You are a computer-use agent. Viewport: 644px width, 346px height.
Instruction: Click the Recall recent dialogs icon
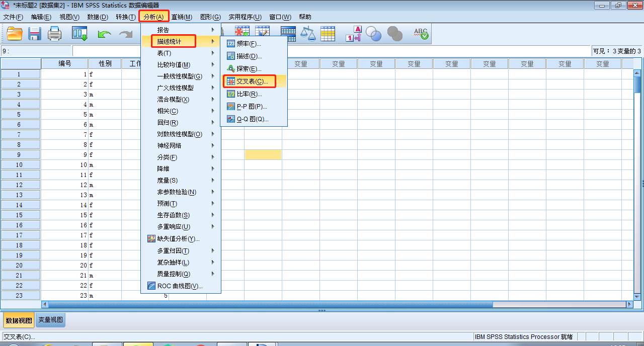79,34
